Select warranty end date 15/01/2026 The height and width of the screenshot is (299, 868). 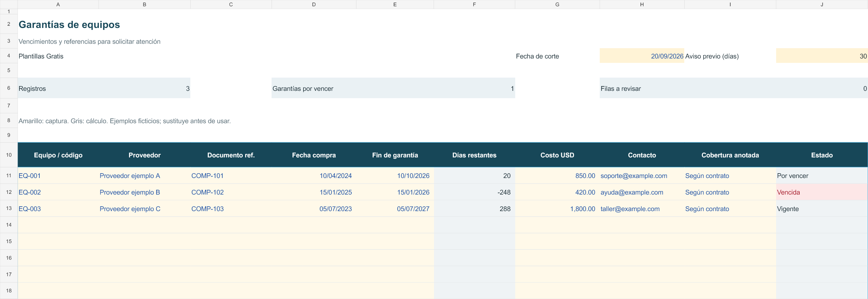395,192
